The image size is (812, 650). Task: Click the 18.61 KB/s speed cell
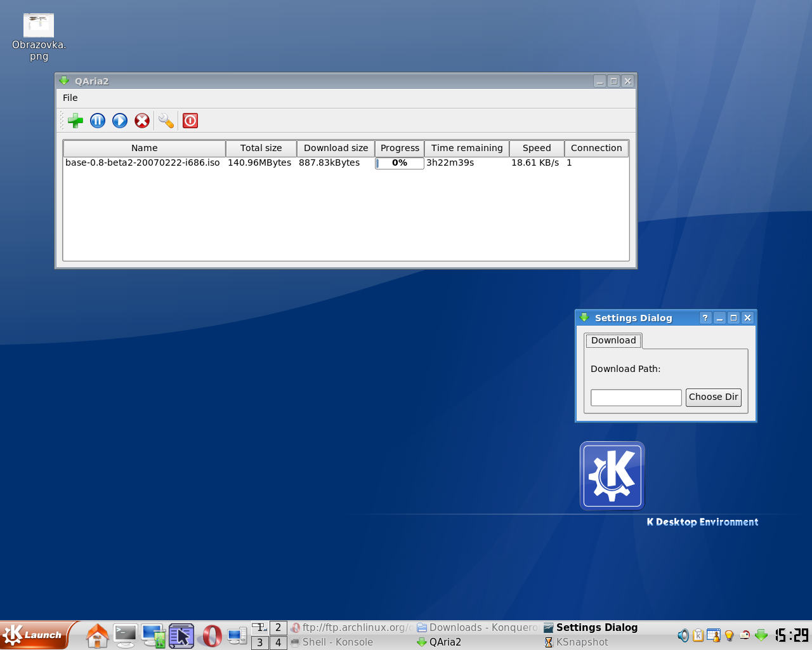[x=535, y=163]
